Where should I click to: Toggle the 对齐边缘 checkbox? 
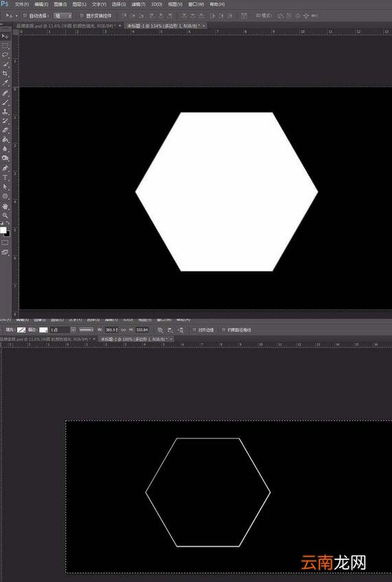pos(194,330)
